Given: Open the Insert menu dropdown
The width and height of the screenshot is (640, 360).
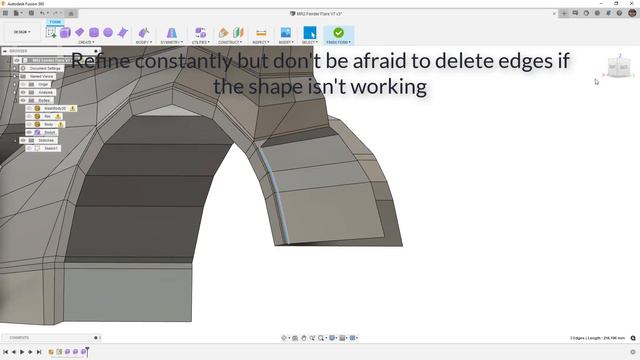Looking at the screenshot, I should tap(286, 42).
